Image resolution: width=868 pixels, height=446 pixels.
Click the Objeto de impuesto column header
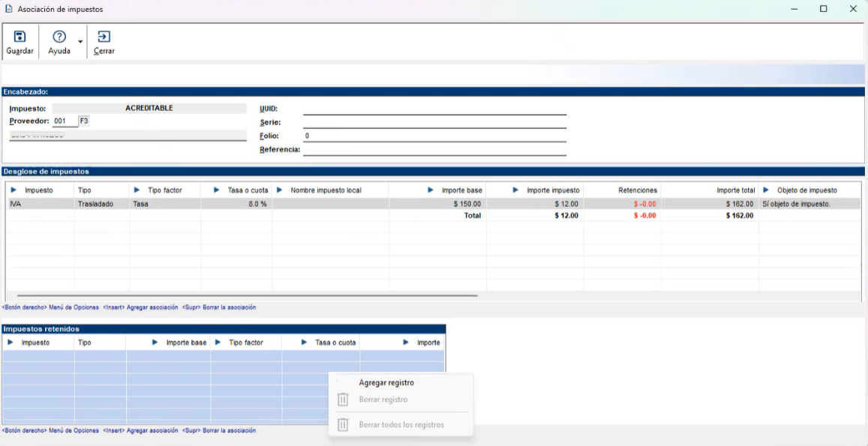coord(806,190)
